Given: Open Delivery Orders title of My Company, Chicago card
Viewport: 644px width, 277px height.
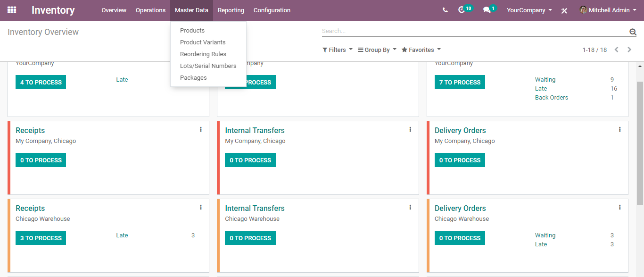Looking at the screenshot, I should click(x=460, y=130).
